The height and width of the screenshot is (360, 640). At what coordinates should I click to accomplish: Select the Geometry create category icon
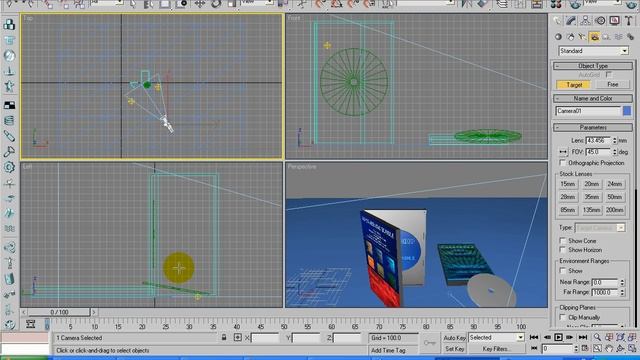[x=558, y=37]
